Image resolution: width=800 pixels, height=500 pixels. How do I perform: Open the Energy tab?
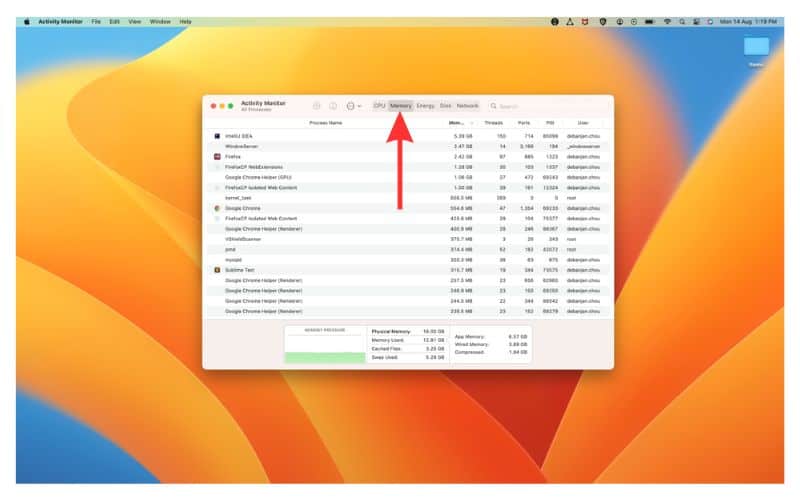click(x=425, y=105)
